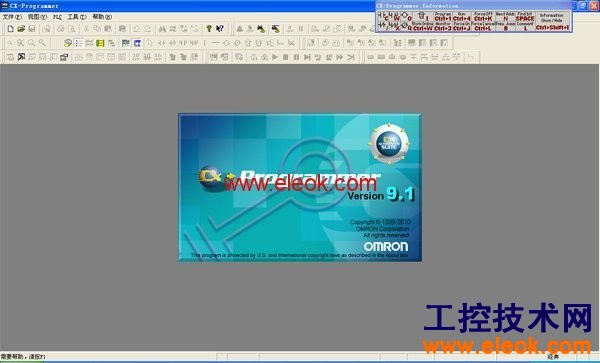Click the simulation Stop square button
The width and height of the screenshot is (600, 363).
tap(285, 57)
